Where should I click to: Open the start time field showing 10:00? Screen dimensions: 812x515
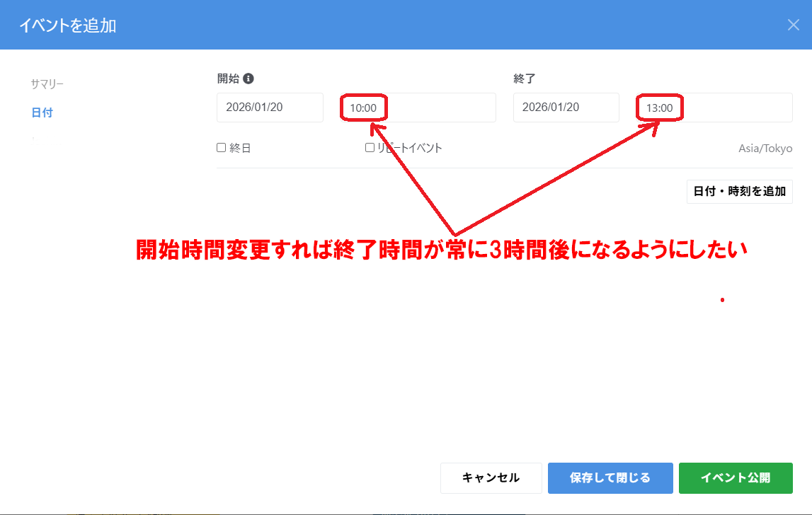pos(418,108)
